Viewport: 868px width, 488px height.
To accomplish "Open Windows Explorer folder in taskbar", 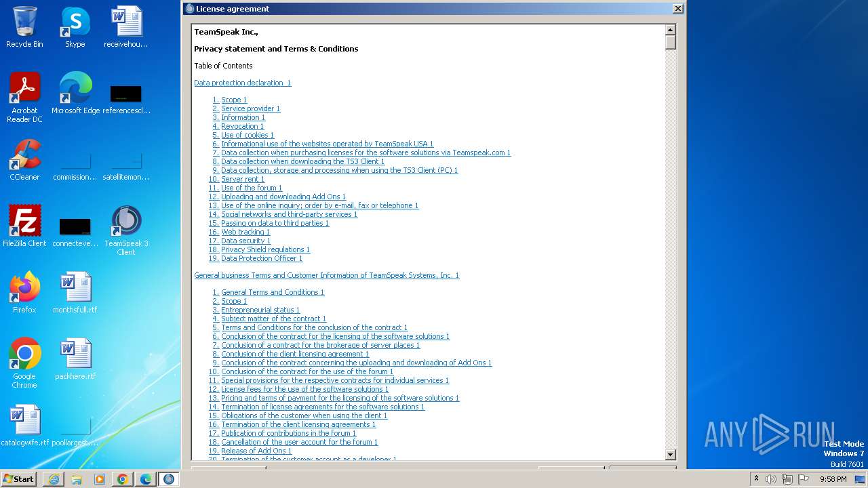I will point(77,479).
